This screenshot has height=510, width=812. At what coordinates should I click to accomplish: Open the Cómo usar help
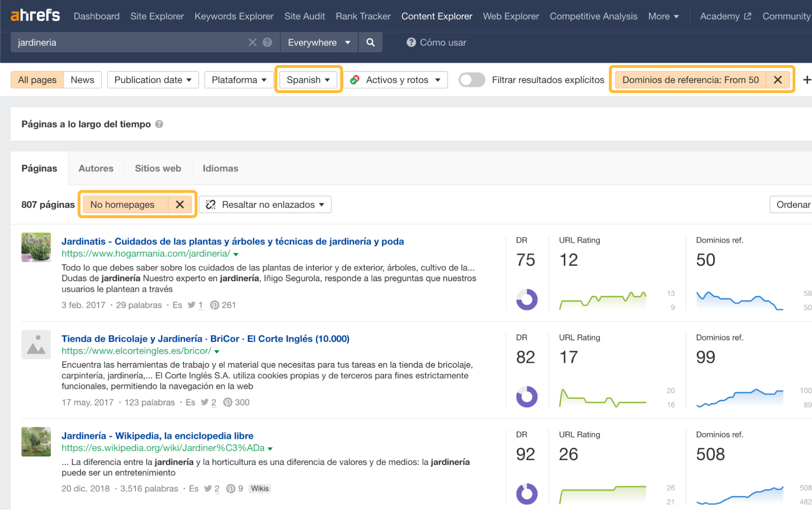(x=436, y=42)
